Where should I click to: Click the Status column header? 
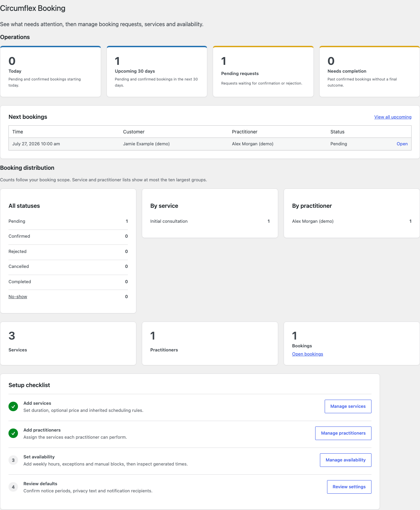(x=337, y=132)
